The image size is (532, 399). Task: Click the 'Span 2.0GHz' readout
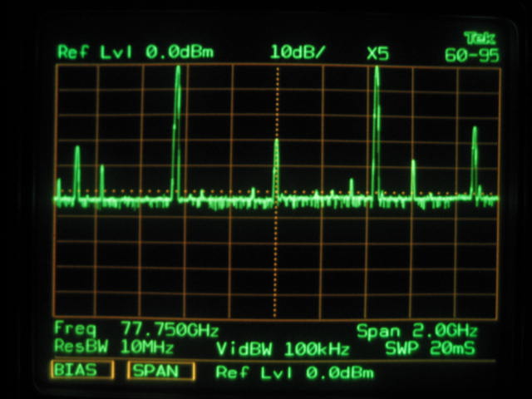(x=417, y=331)
